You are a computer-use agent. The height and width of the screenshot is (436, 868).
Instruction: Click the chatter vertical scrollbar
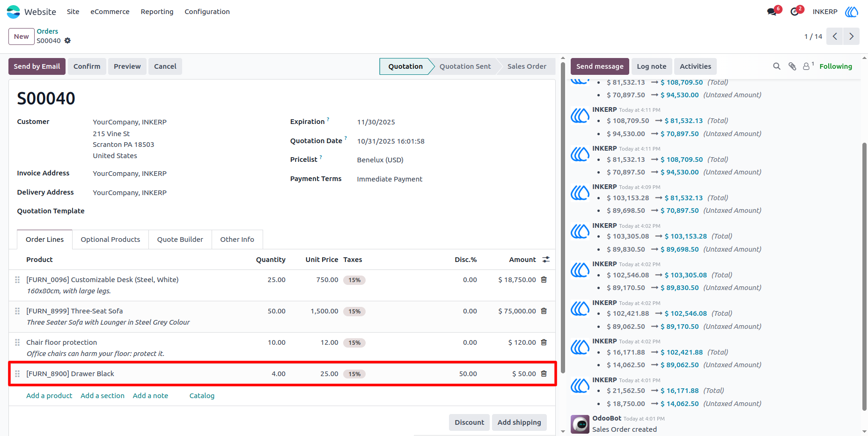(864, 276)
